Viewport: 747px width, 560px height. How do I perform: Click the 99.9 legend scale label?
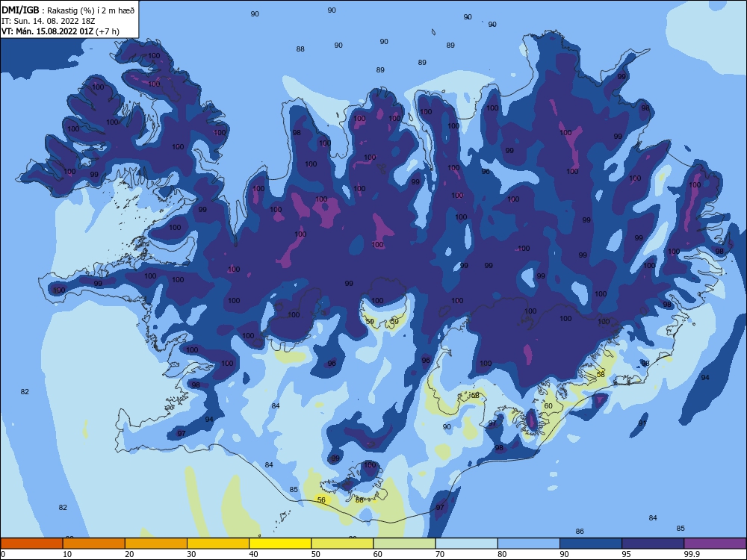691,554
